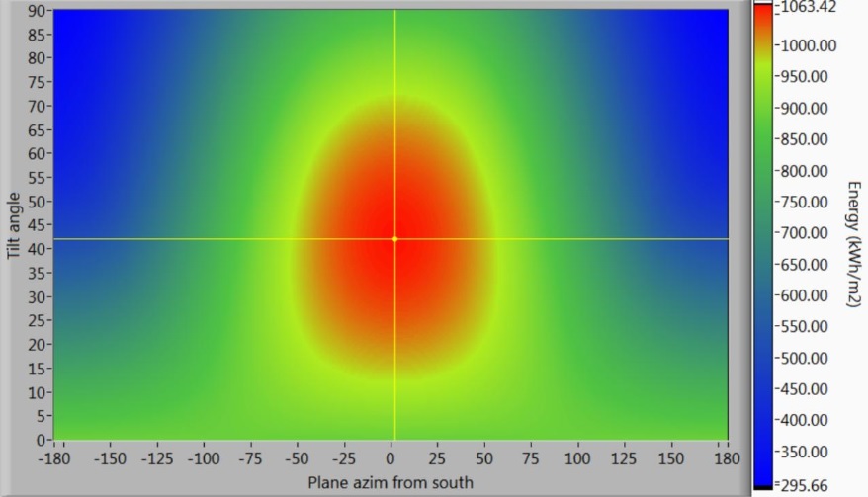This screenshot has width=868, height=497.
Task: Click the white overflow box atop color ramp
Action: pyautogui.click(x=763, y=2)
